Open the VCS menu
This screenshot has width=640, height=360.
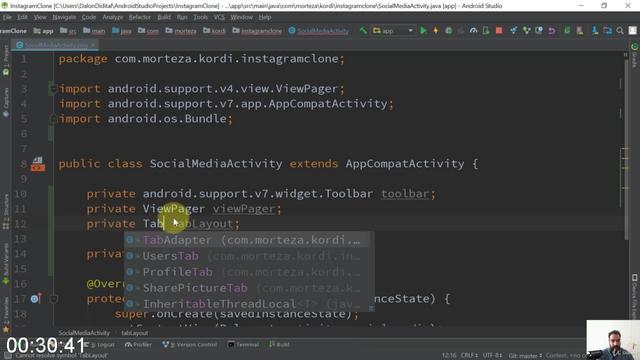coord(219,17)
